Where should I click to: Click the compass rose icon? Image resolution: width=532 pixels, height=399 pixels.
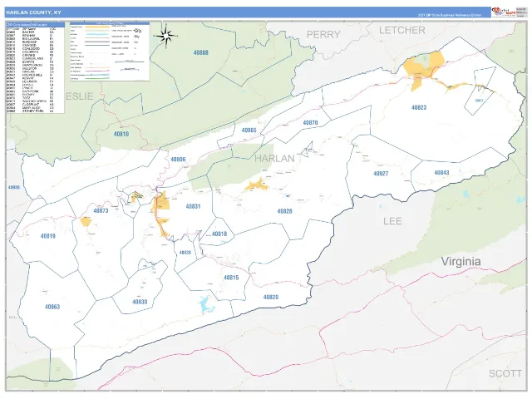coord(165,36)
